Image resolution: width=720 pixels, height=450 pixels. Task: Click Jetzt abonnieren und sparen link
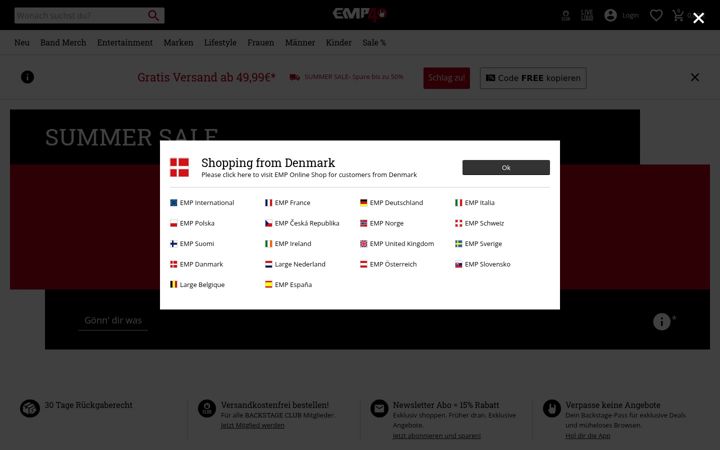click(x=436, y=436)
